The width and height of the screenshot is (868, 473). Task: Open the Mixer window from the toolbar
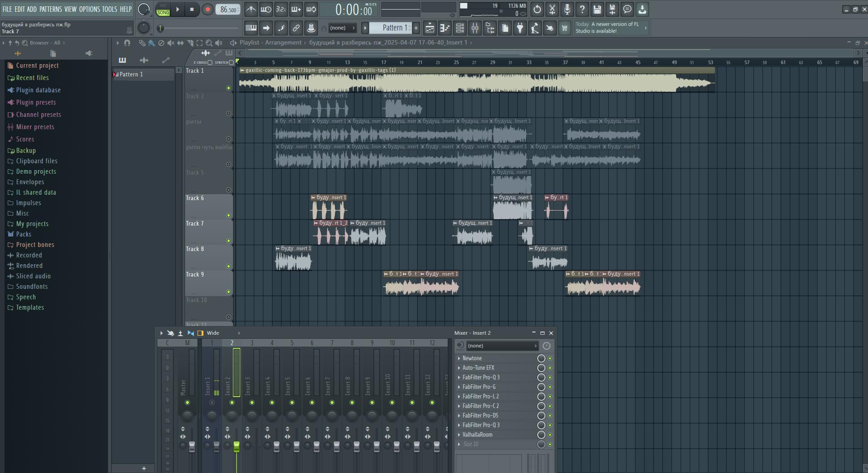click(x=475, y=28)
